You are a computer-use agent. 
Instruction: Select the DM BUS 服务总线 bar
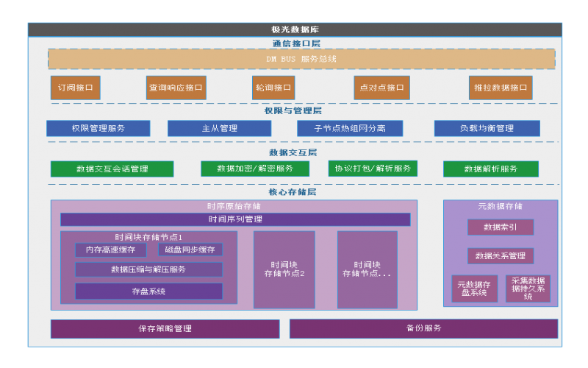[x=301, y=59]
